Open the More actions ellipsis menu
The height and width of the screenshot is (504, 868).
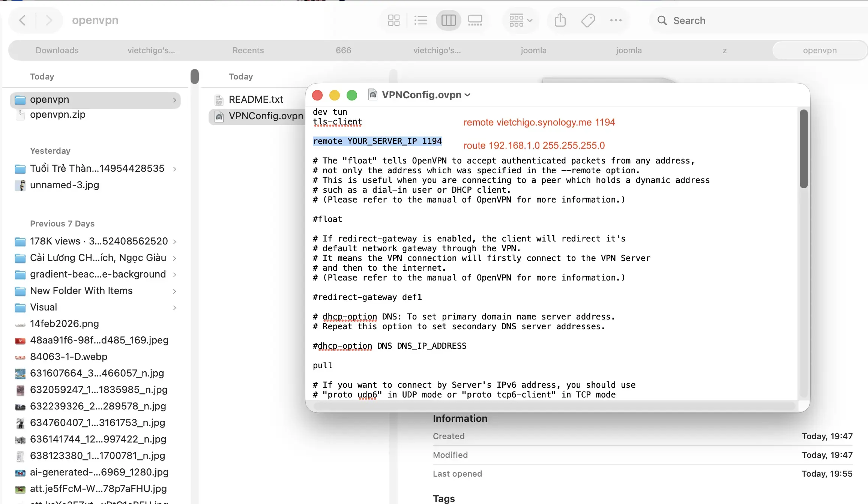pyautogui.click(x=616, y=20)
